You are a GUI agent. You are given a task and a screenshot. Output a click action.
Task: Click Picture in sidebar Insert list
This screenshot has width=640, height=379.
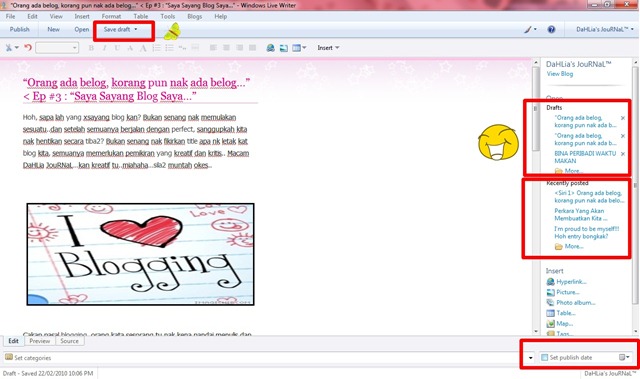click(563, 292)
